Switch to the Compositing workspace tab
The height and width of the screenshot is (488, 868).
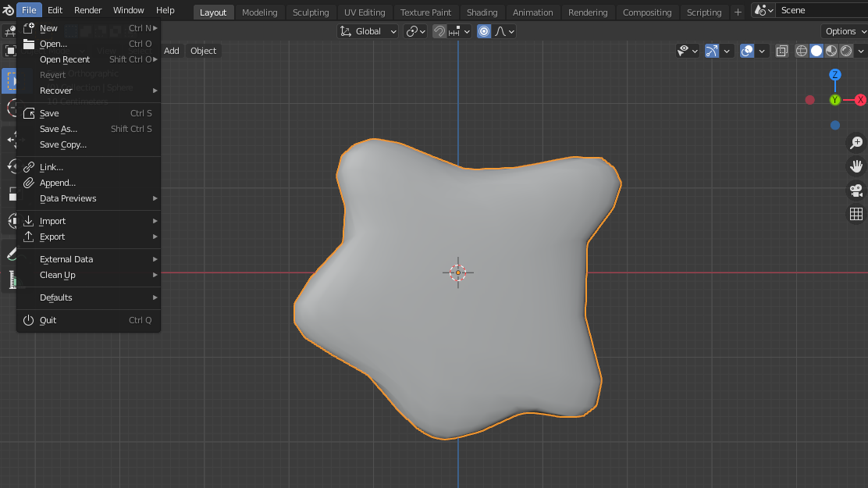647,12
